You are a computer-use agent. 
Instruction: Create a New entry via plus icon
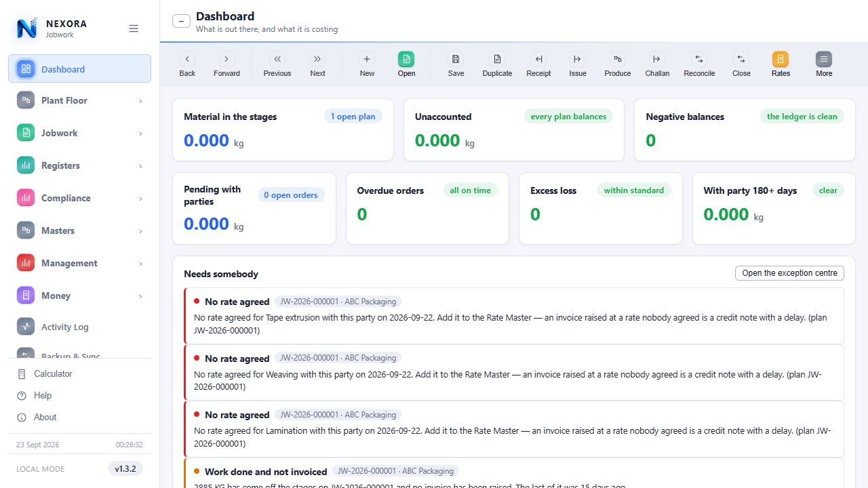tap(367, 59)
